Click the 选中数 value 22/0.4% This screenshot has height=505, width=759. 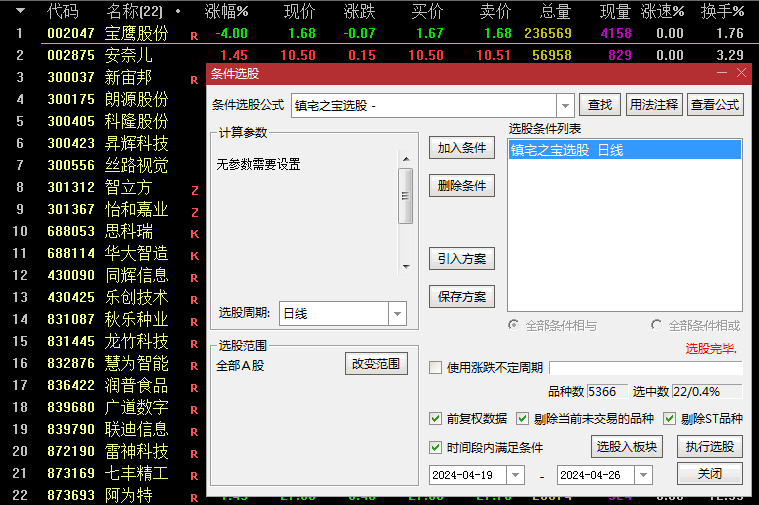707,391
